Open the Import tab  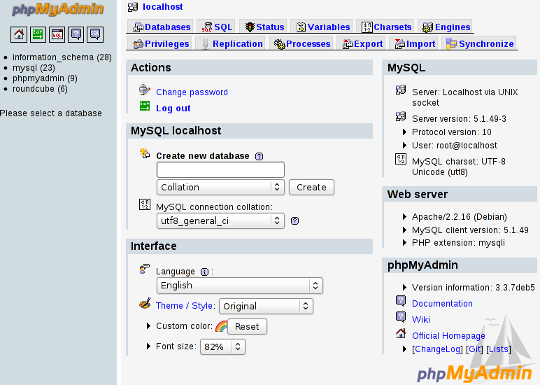(x=415, y=44)
